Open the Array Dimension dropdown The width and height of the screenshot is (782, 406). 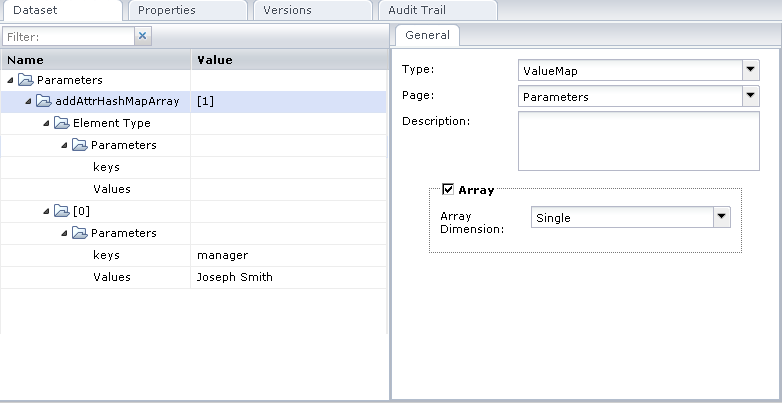pos(721,217)
